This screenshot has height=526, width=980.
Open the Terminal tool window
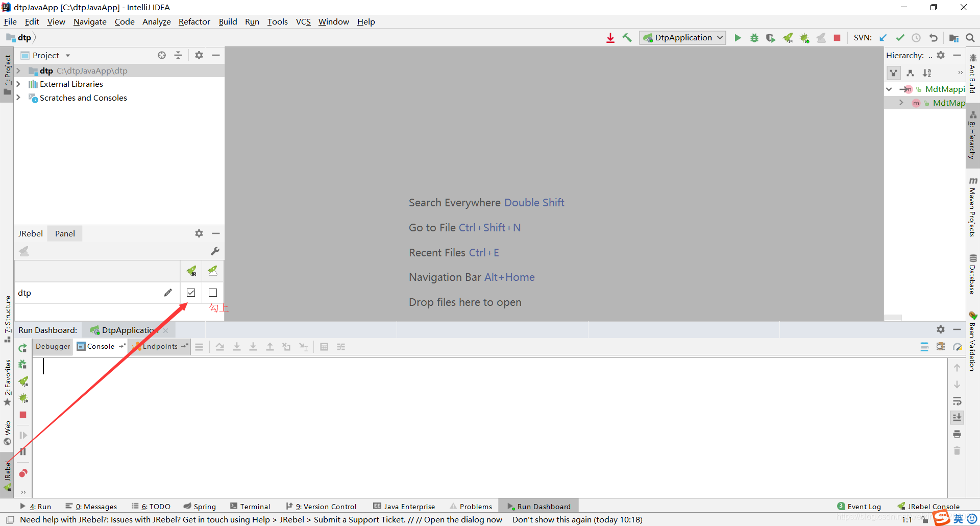[x=250, y=507]
